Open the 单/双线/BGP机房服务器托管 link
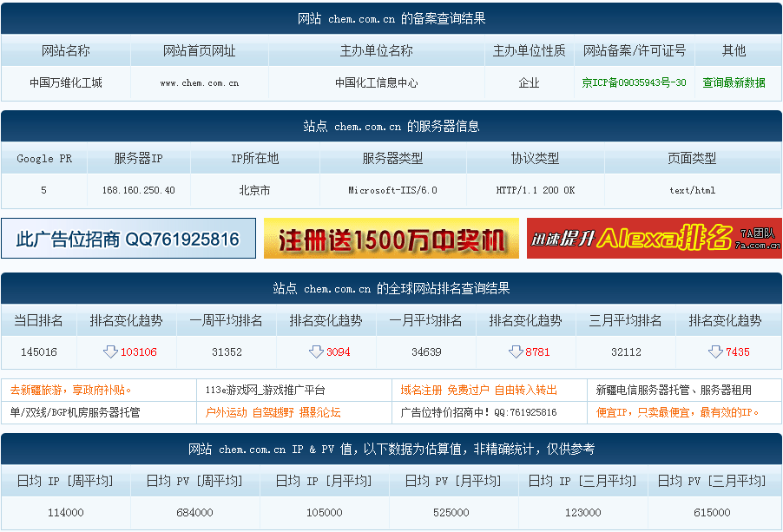 pos(75,412)
